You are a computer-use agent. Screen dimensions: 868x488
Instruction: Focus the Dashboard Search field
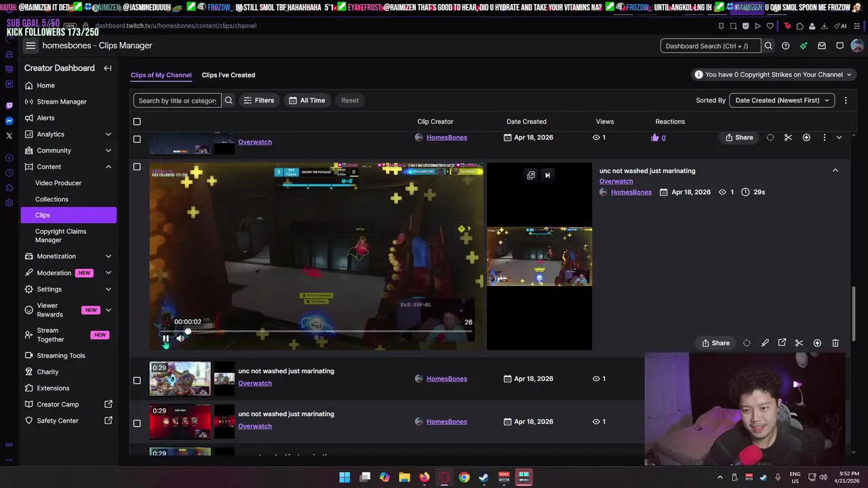711,46
